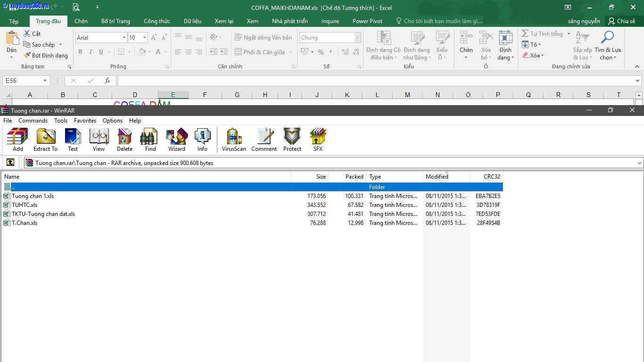644x362 pixels.
Task: Click the VirusScan icon
Action: [234, 140]
